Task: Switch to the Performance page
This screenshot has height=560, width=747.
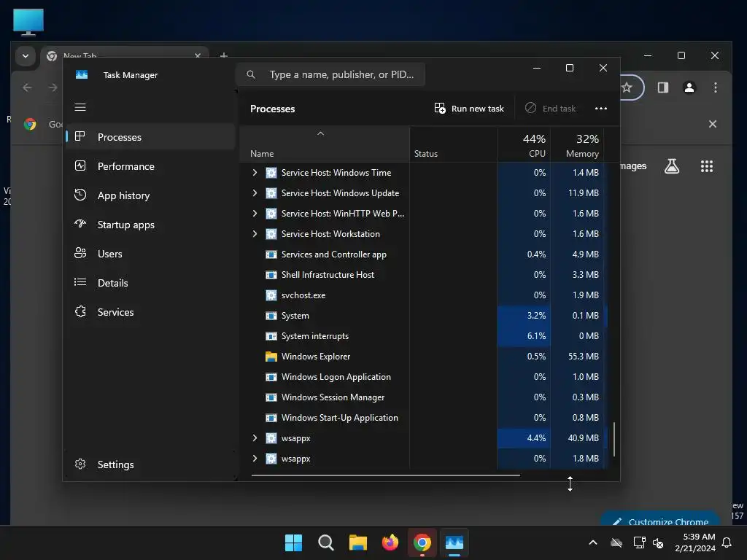Action: 150,166
